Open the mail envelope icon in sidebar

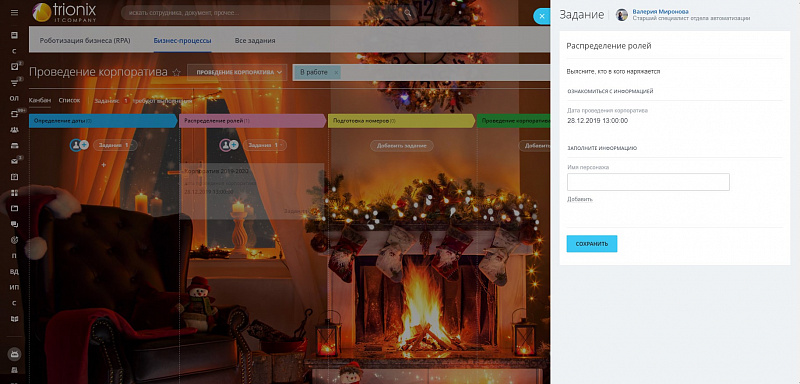point(14,161)
